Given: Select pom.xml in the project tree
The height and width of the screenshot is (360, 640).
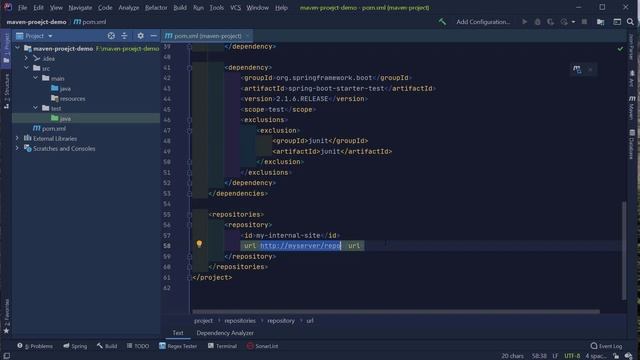Looking at the screenshot, I should [x=49, y=129].
